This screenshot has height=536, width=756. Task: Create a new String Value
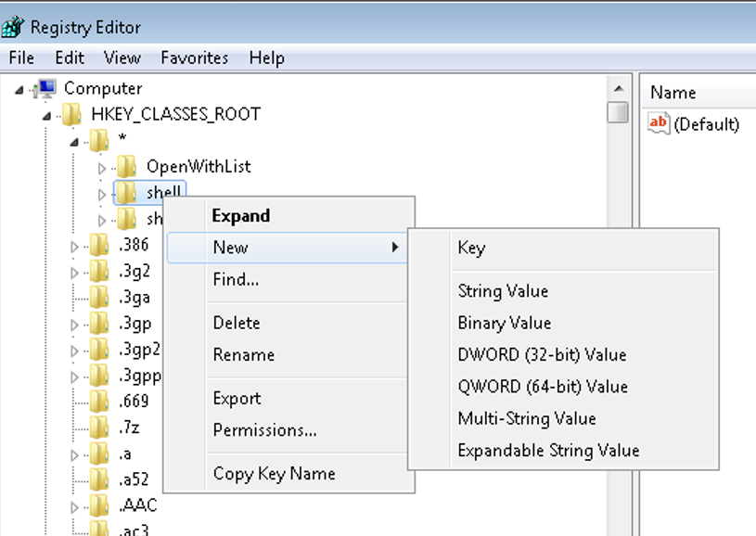[x=563, y=291]
